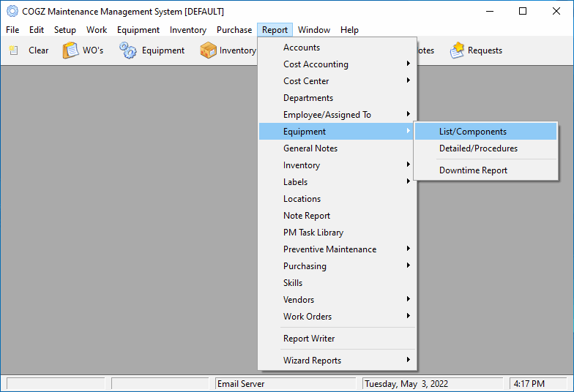Open the Equipment menu in menu bar

[x=138, y=30]
